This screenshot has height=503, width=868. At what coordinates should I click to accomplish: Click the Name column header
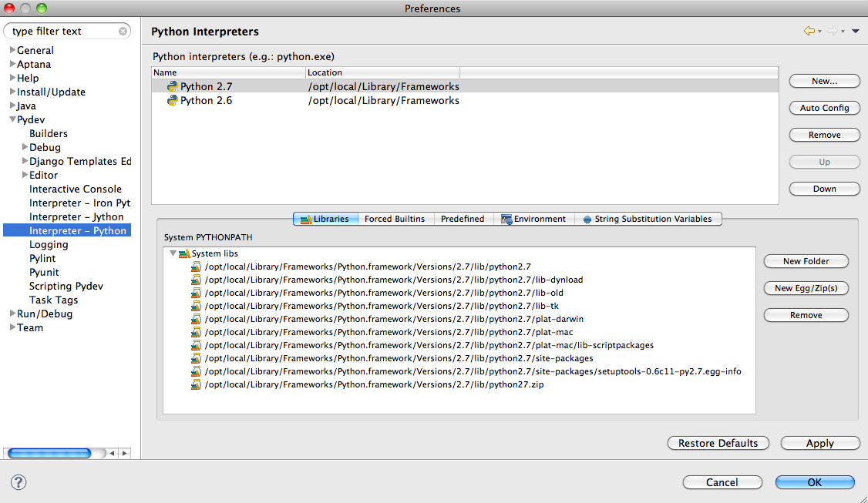(x=228, y=72)
